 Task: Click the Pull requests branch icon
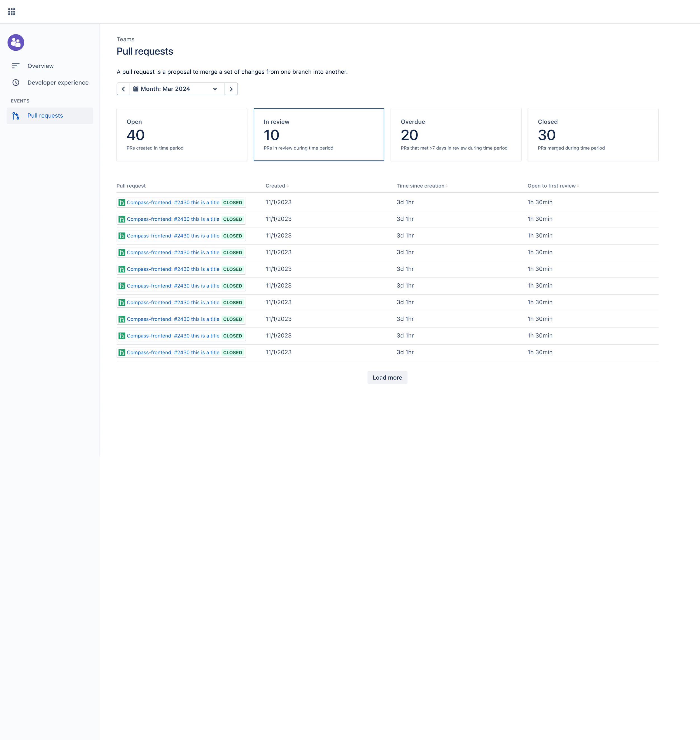(16, 116)
